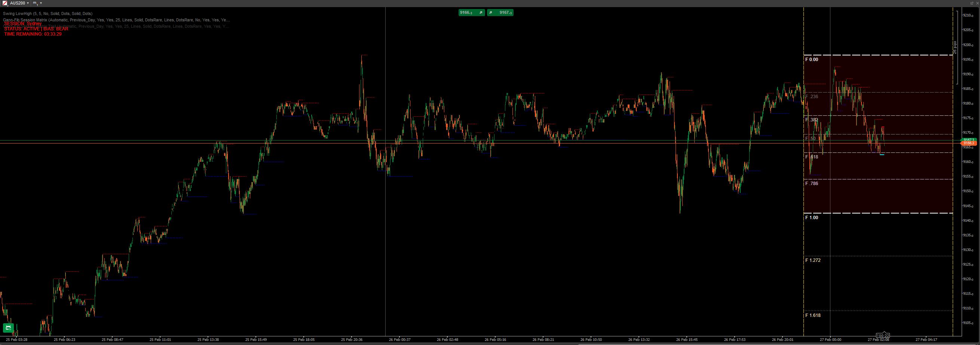Open the AUS200 symbol dropdown
The height and width of the screenshot is (345, 980).
point(27,3)
